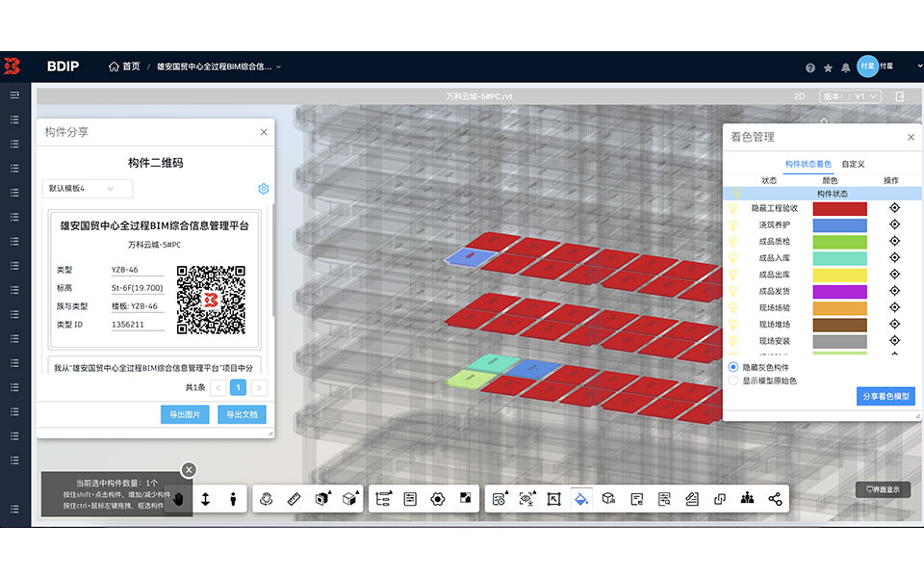
Task: Switch to 构件状态着色 tab
Action: tap(808, 164)
